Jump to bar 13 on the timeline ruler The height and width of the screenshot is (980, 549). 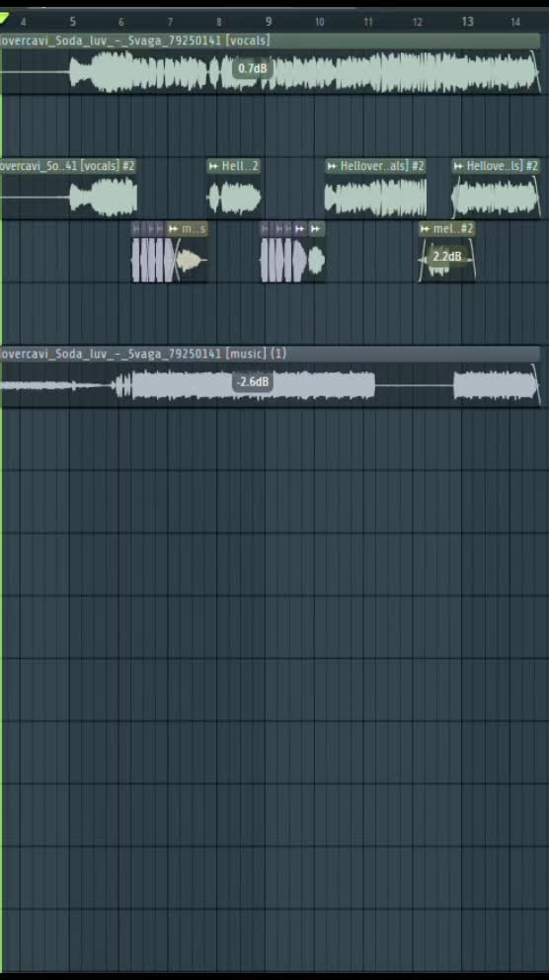(x=467, y=22)
